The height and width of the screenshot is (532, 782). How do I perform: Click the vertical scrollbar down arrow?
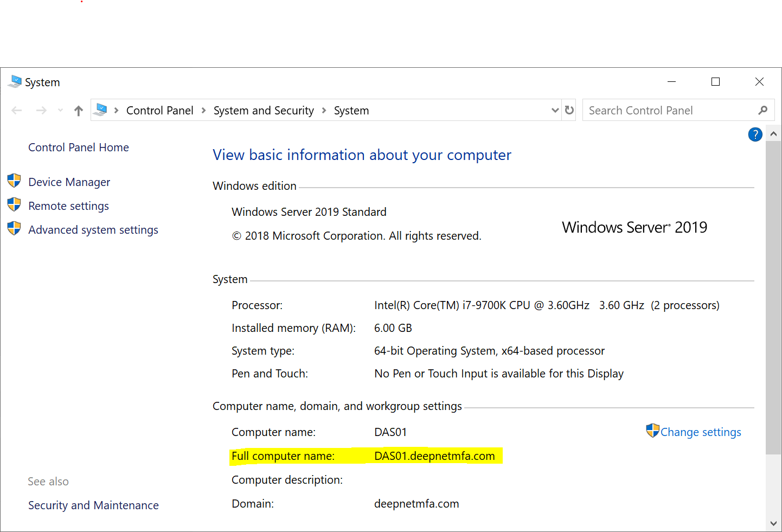[773, 523]
